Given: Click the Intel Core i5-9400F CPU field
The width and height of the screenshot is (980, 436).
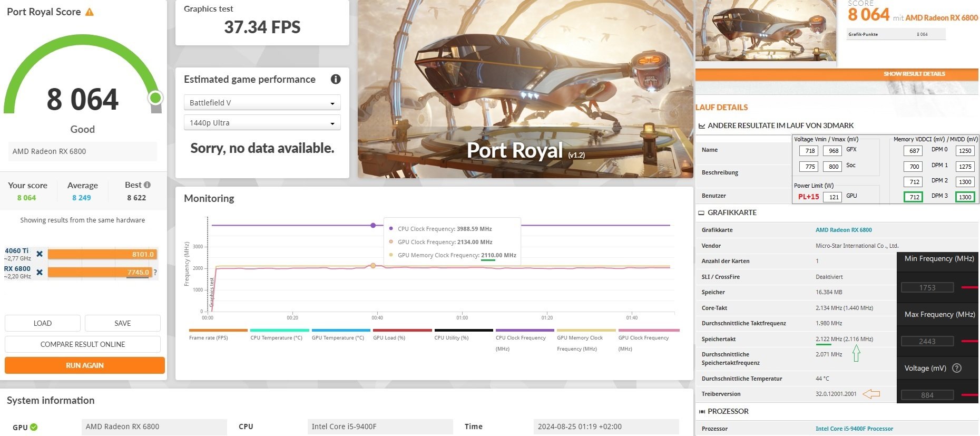Looking at the screenshot, I should coord(380,427).
